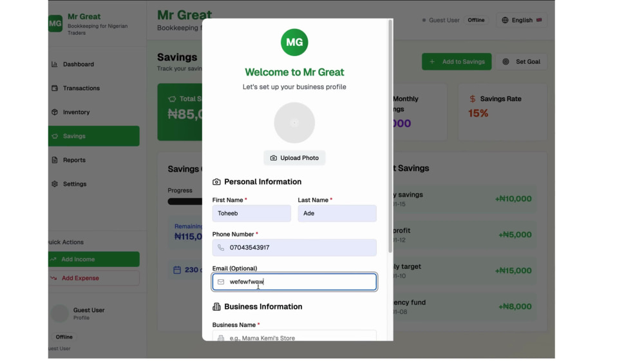Image resolution: width=644 pixels, height=363 pixels.
Task: Click Guest User Profile in the sidebar footer
Action: click(x=89, y=313)
